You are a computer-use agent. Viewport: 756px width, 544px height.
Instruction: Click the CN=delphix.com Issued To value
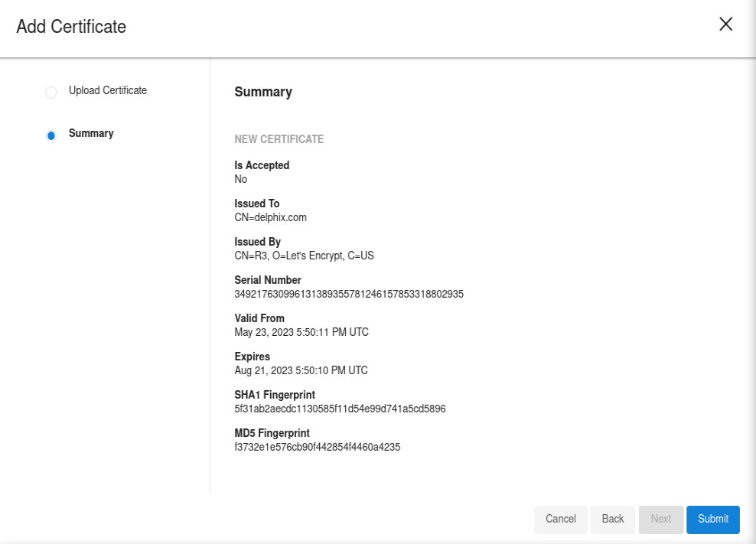tap(270, 217)
